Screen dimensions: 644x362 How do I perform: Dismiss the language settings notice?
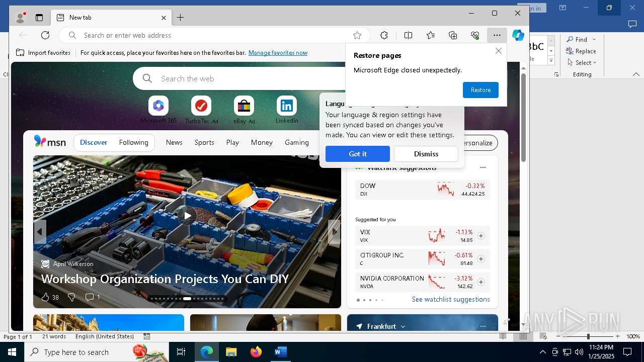point(426,154)
